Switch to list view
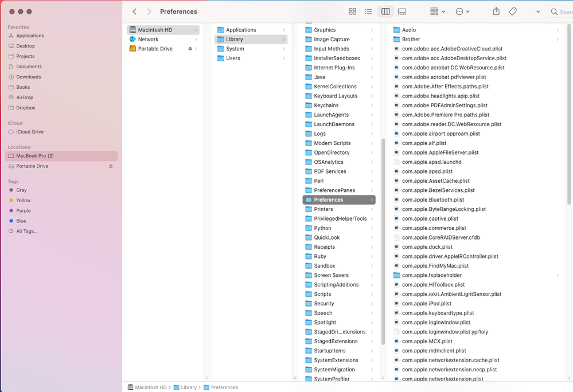Image resolution: width=573 pixels, height=392 pixels. tap(368, 11)
